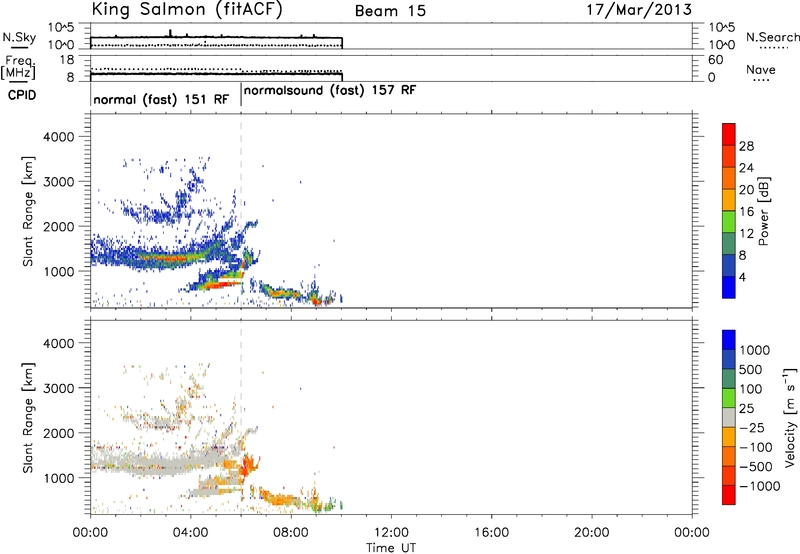
Task: Click 1000 tick on velocity panel range axis
Action: click(x=58, y=477)
